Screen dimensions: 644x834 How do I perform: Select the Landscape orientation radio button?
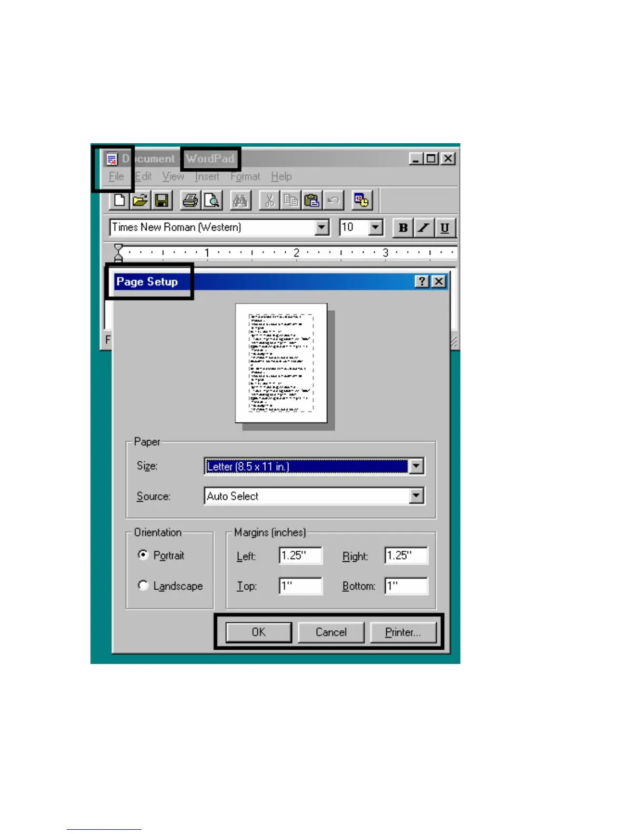(143, 585)
